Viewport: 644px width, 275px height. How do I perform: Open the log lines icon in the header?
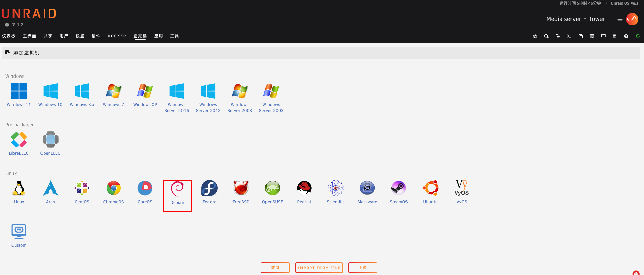(x=615, y=36)
